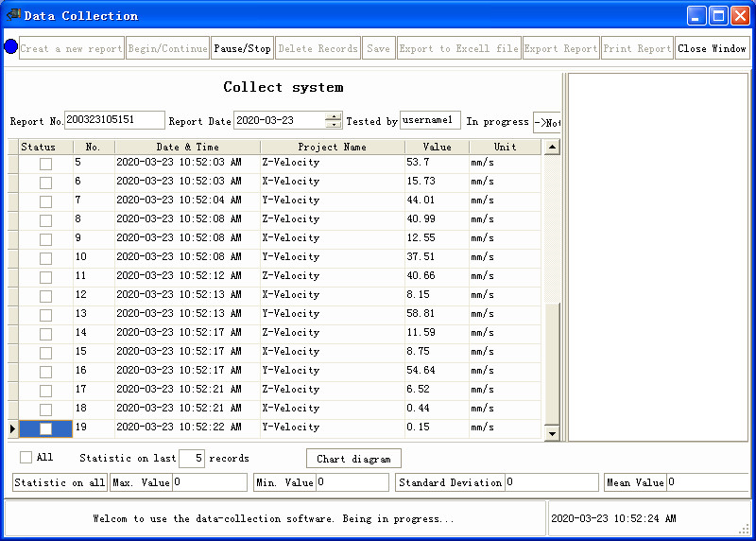Click the Date & Time column header
The width and height of the screenshot is (756, 541).
(x=187, y=147)
